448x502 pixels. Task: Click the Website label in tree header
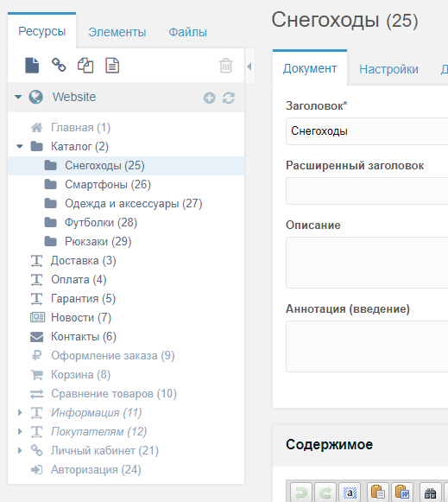(x=74, y=97)
